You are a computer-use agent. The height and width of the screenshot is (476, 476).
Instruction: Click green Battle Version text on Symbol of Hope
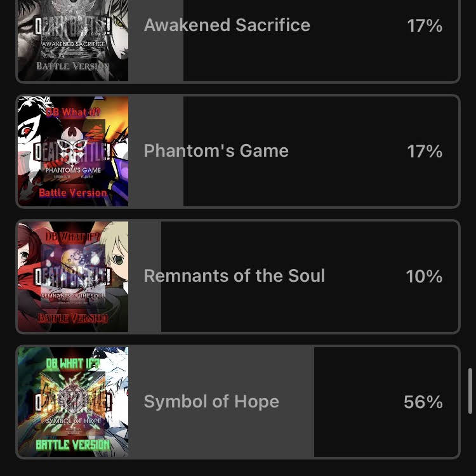(x=72, y=445)
